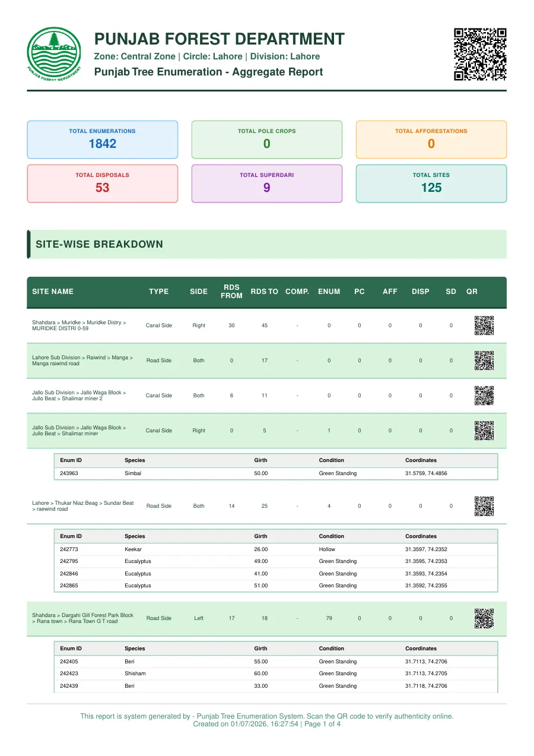Click Enum ID 242405
The width and height of the screenshot is (534, 756).
click(x=69, y=662)
